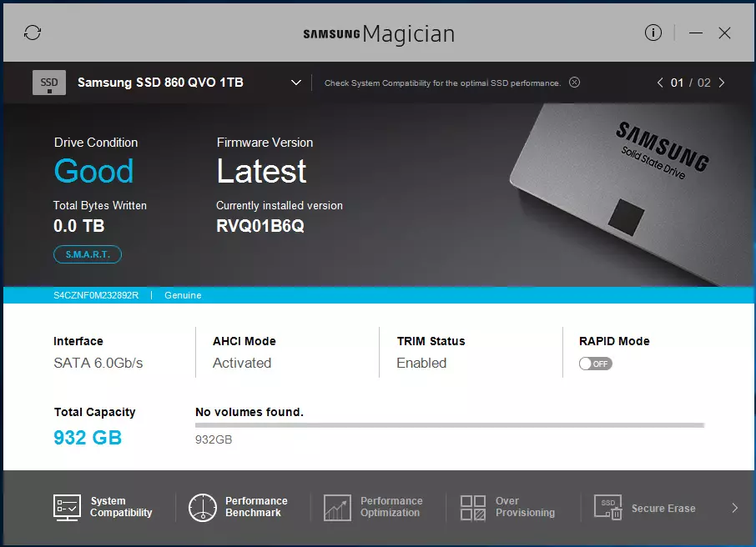The height and width of the screenshot is (547, 756).
Task: Click the Performance Optimization chart icon
Action: click(337, 508)
